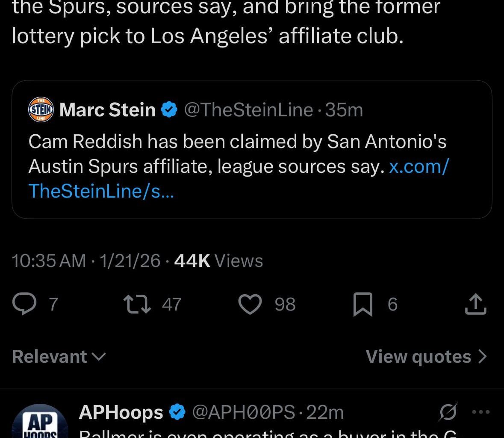Like the post with the heart icon
The width and height of the screenshot is (504, 438).
pyautogui.click(x=250, y=305)
